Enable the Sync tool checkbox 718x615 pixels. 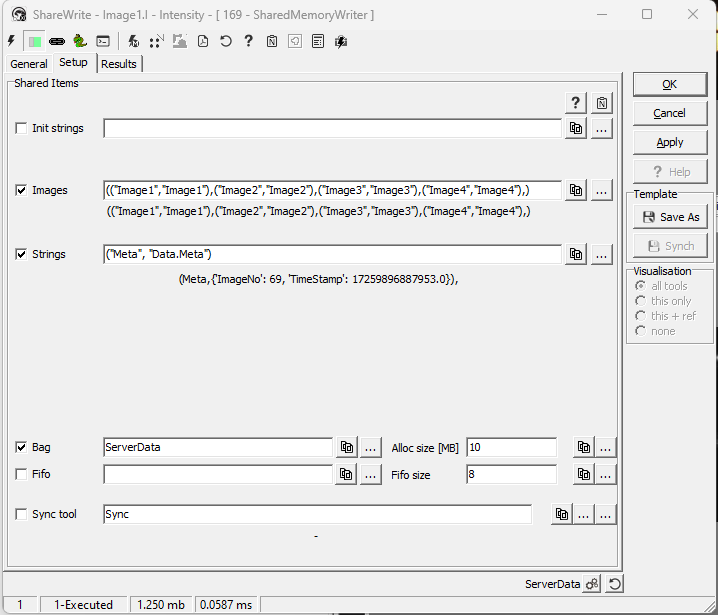pyautogui.click(x=21, y=514)
